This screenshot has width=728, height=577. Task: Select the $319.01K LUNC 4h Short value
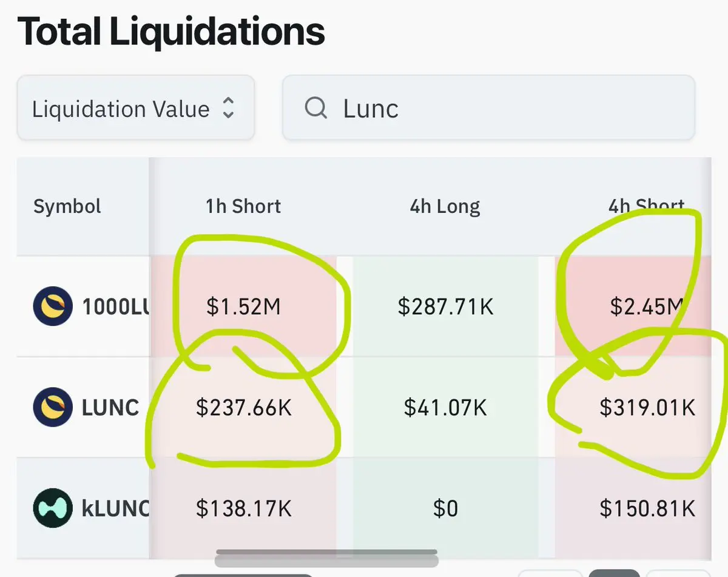[x=647, y=407]
